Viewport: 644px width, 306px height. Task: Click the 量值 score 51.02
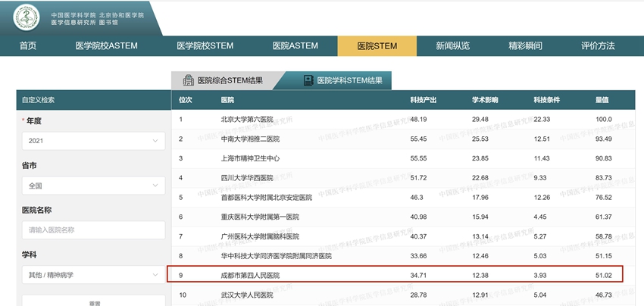(x=604, y=275)
